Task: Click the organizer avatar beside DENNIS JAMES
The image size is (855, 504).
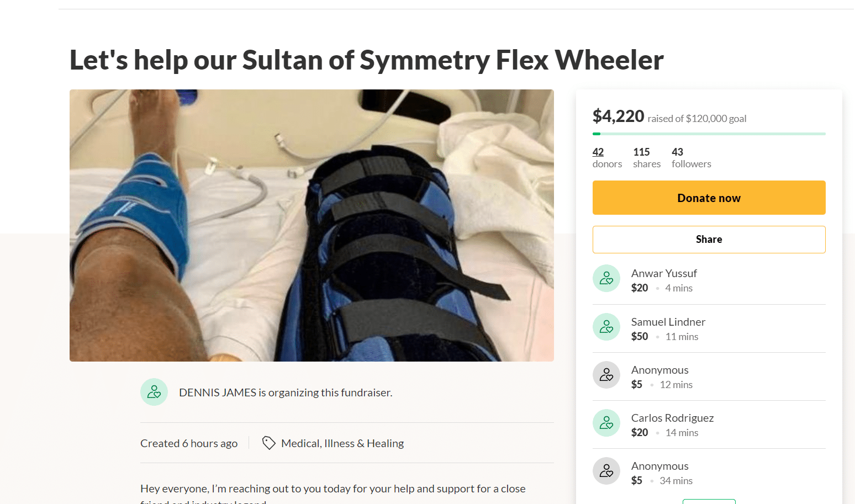Action: (x=154, y=392)
